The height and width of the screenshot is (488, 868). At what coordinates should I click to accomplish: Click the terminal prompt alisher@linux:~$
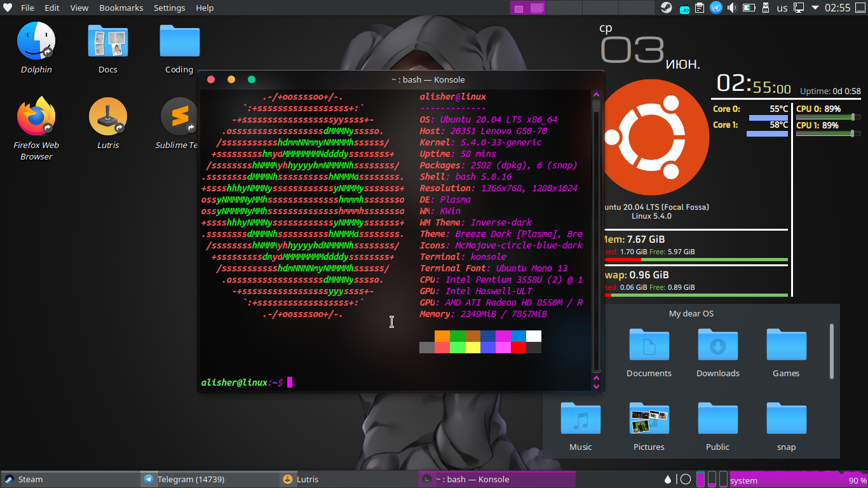coord(242,383)
